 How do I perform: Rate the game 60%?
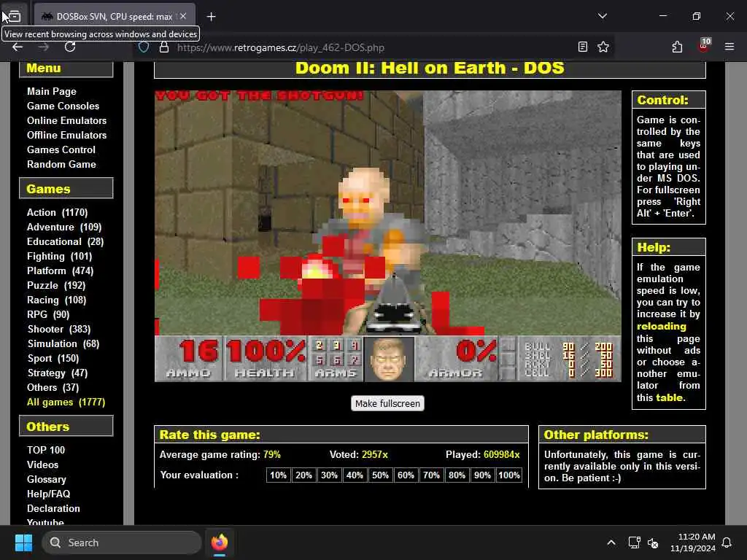pos(406,475)
